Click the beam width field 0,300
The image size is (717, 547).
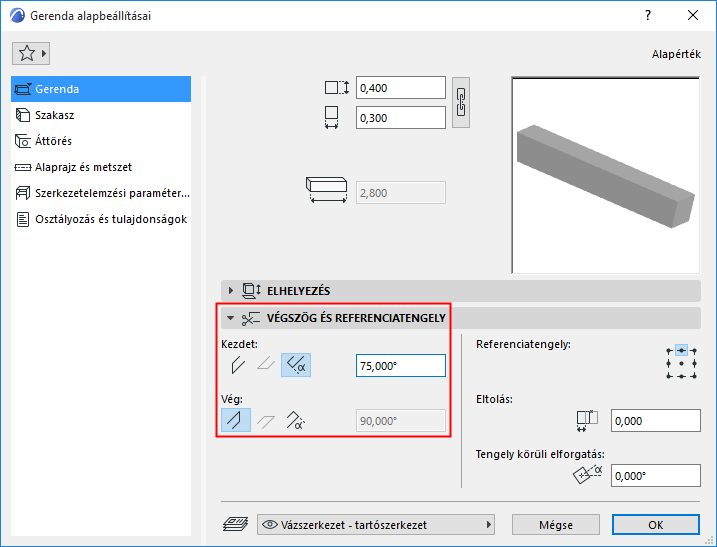coord(401,118)
